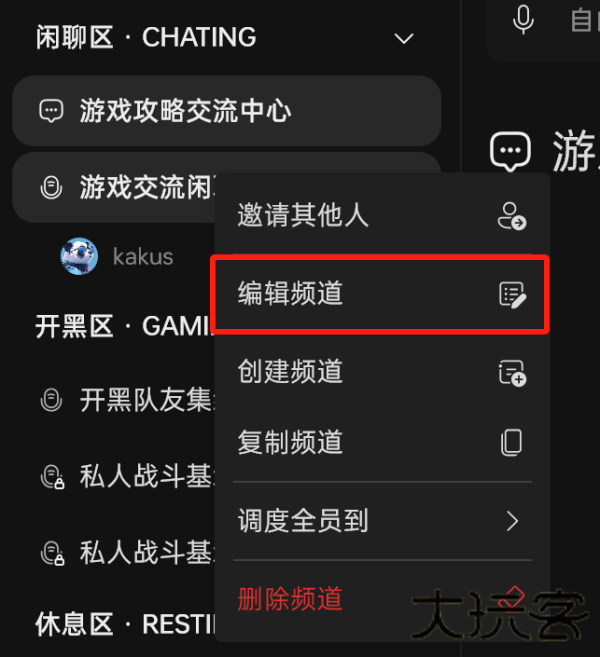
Task: Choose 编辑频道 from context menu
Action: click(x=380, y=294)
